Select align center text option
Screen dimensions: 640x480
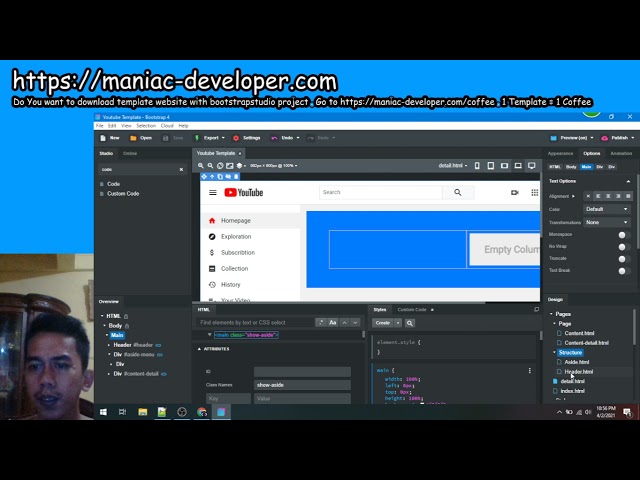tap(608, 196)
